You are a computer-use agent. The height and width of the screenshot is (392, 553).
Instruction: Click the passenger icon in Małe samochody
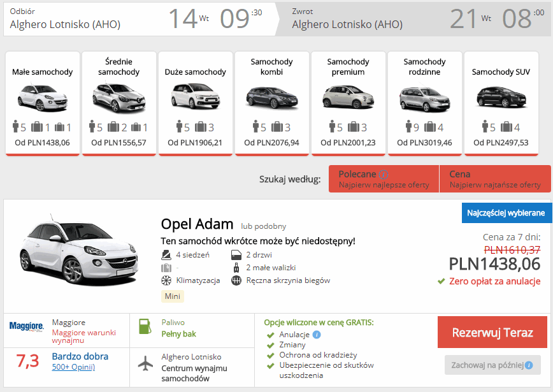click(15, 126)
